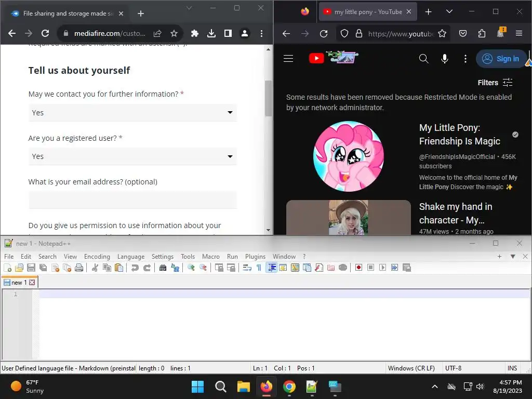This screenshot has height=399, width=532.
Task: Start macro recording with red dot
Action: pos(358,268)
